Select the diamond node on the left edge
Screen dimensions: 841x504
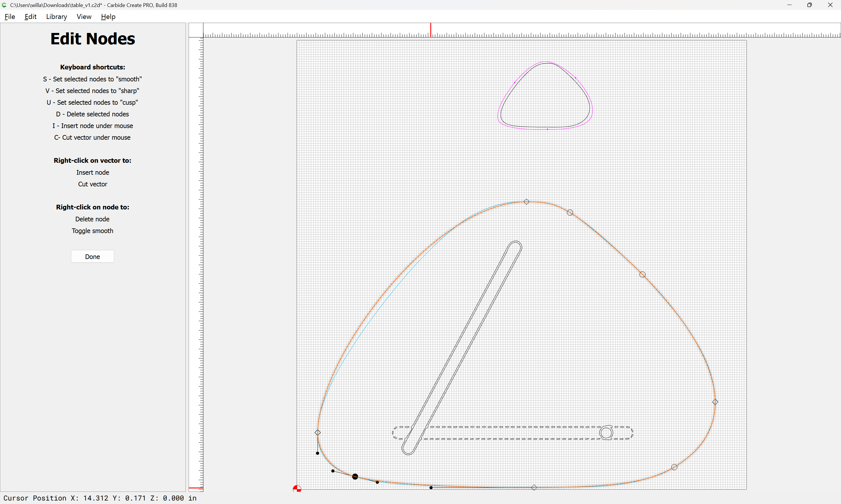317,433
